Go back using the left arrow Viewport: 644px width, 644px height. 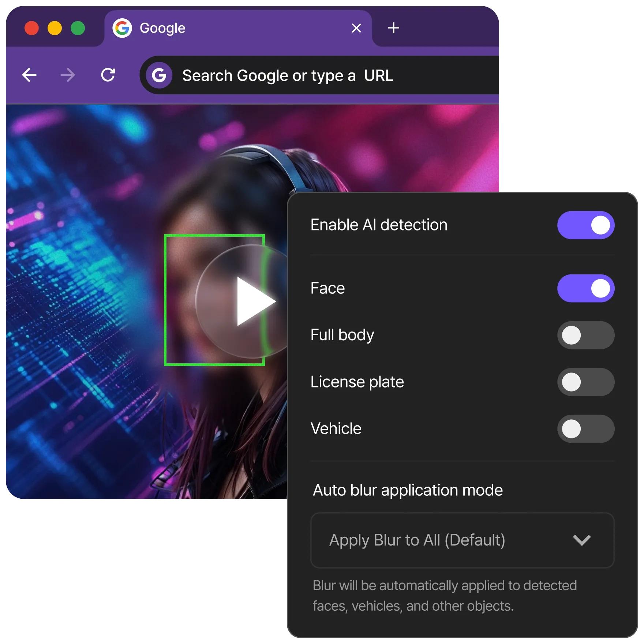click(x=29, y=75)
